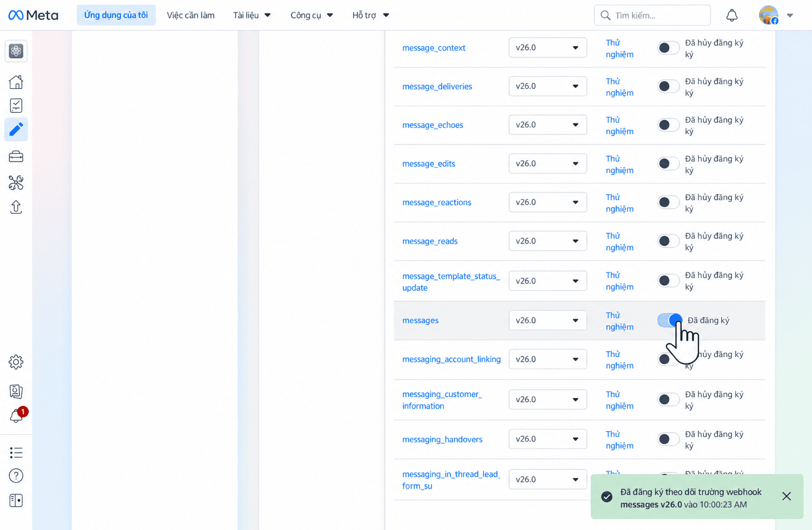Open sidebar alerts bell with badge
812x530 pixels.
tap(16, 415)
